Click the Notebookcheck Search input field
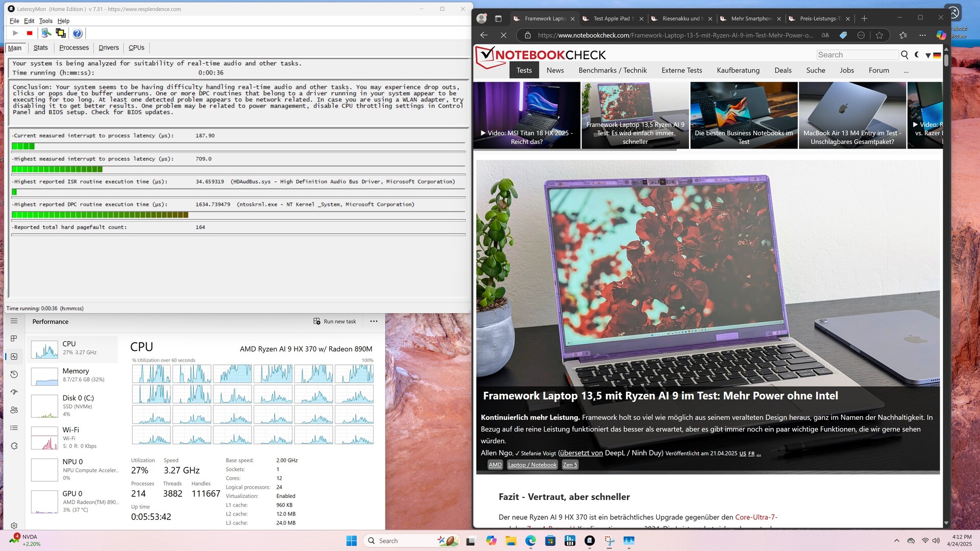The image size is (980, 551). coord(856,55)
